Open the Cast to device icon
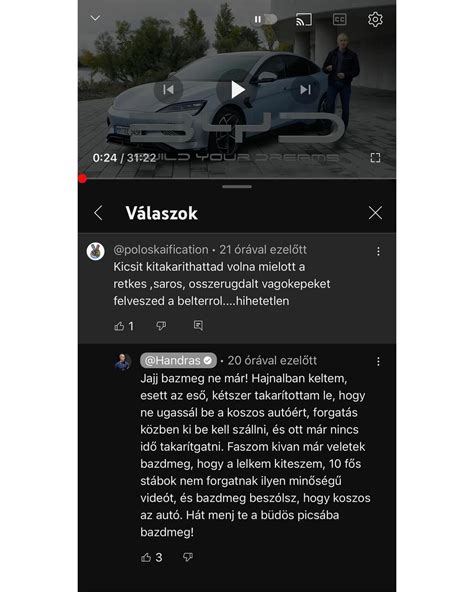Image resolution: width=474 pixels, height=592 pixels. (304, 19)
